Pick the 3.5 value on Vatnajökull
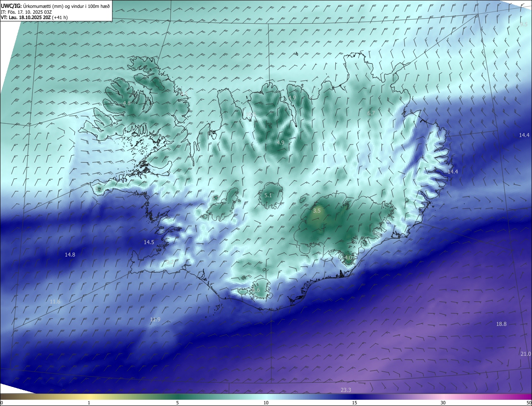 [317, 211]
